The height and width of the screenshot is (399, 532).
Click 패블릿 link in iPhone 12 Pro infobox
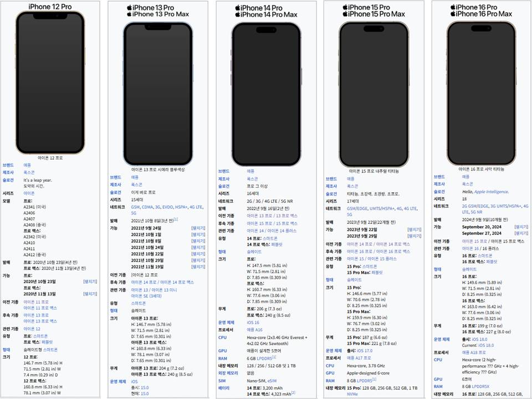pos(47,342)
